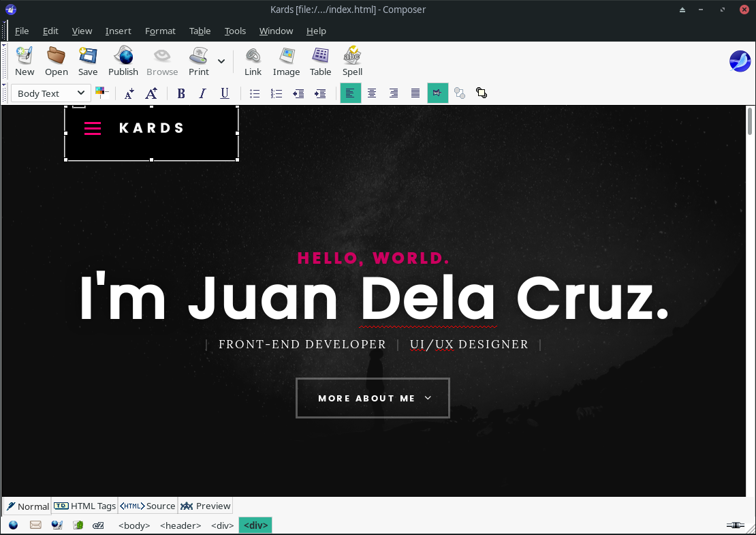Toggle bold formatting
The height and width of the screenshot is (535, 756).
(181, 93)
